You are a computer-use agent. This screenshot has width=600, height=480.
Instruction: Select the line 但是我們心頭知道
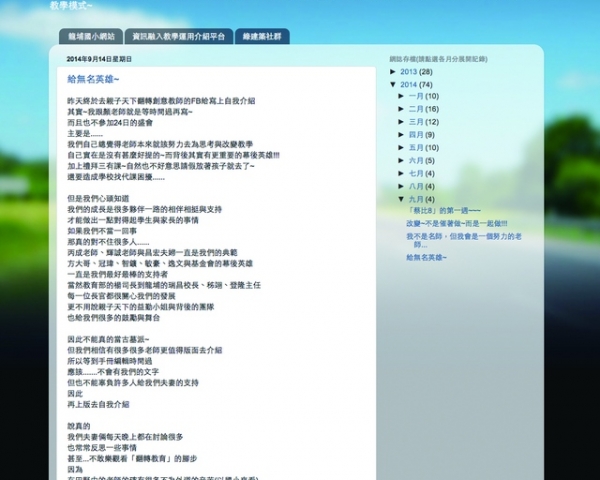[x=98, y=198]
